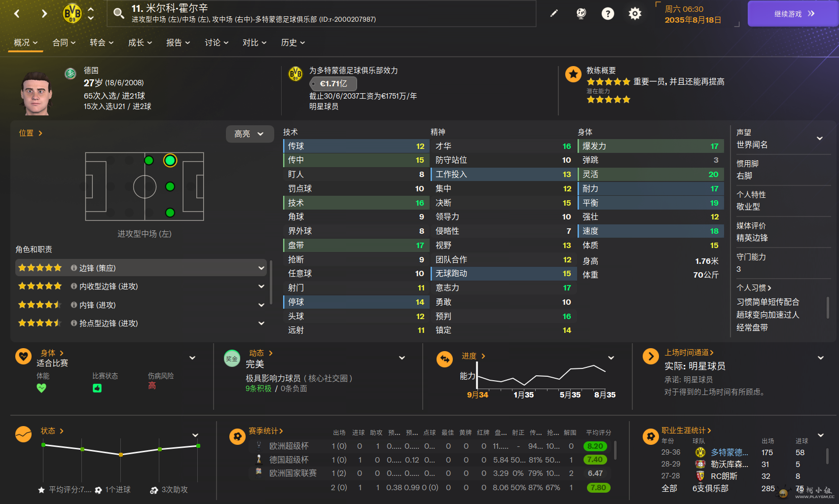Viewport: 839px width, 504px height.
Task: Click the pencil edit icon
Action: coord(554,13)
